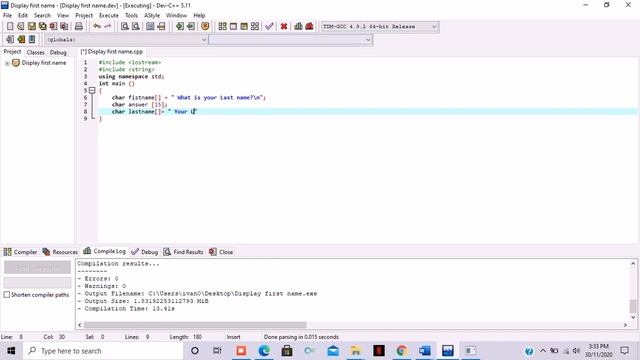Click the Open file toolbar icon

(x=20, y=27)
